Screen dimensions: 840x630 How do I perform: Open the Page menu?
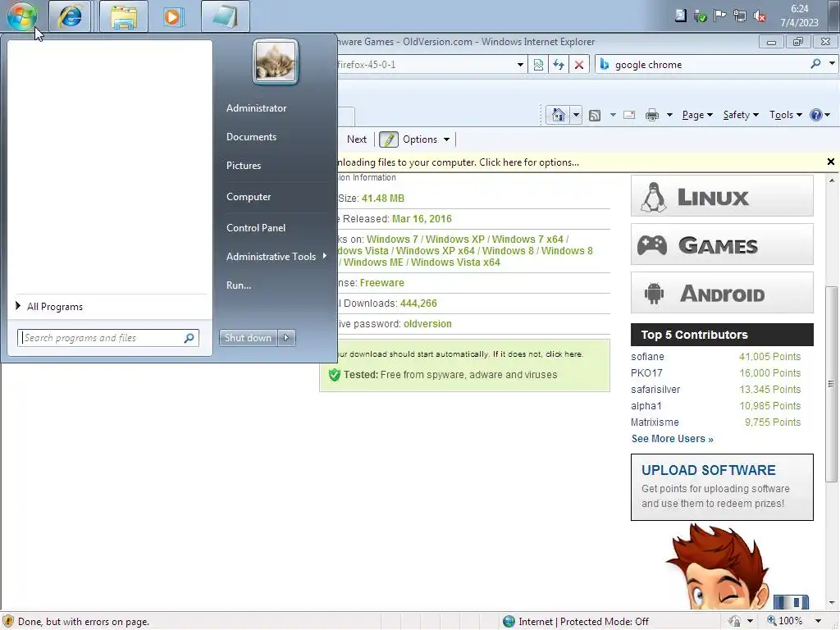coord(697,115)
